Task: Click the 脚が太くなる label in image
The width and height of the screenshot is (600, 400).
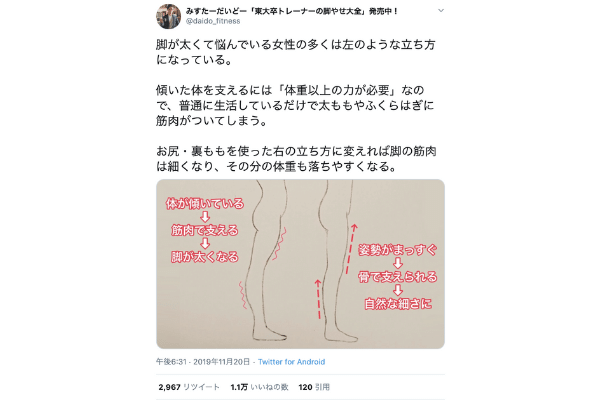Action: tap(205, 256)
